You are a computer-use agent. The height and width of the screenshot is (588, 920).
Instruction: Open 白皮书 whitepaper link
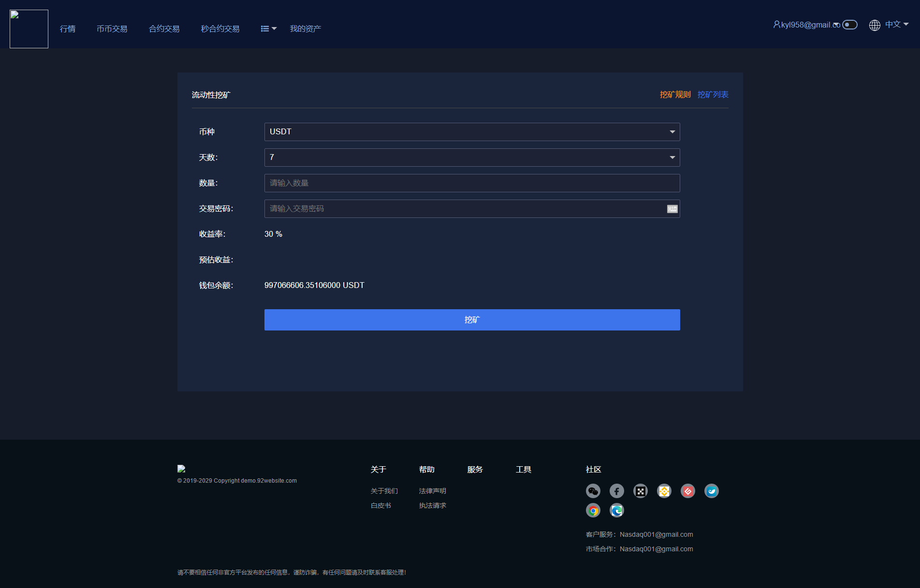tap(381, 505)
